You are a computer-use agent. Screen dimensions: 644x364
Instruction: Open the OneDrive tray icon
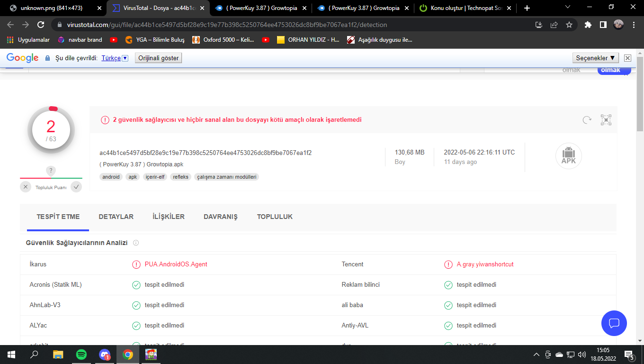pyautogui.click(x=559, y=355)
